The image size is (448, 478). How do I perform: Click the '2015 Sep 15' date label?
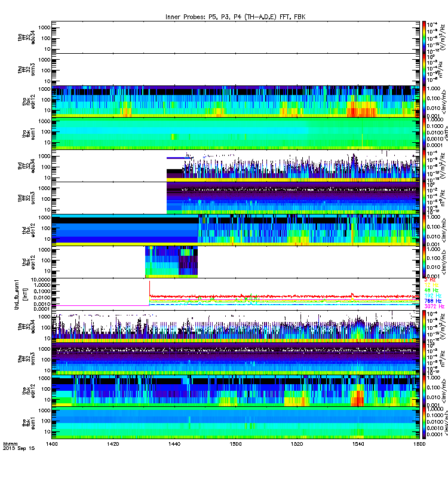tap(19, 448)
